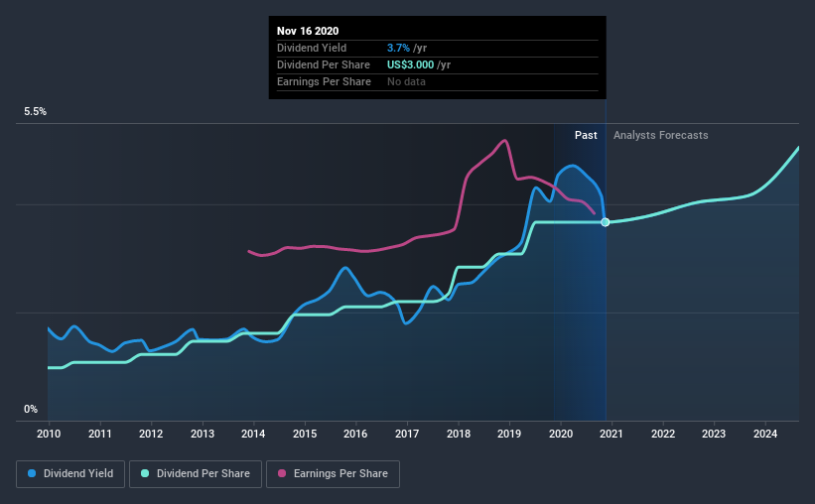
Task: Click the No data earnings value
Action: coord(406,81)
